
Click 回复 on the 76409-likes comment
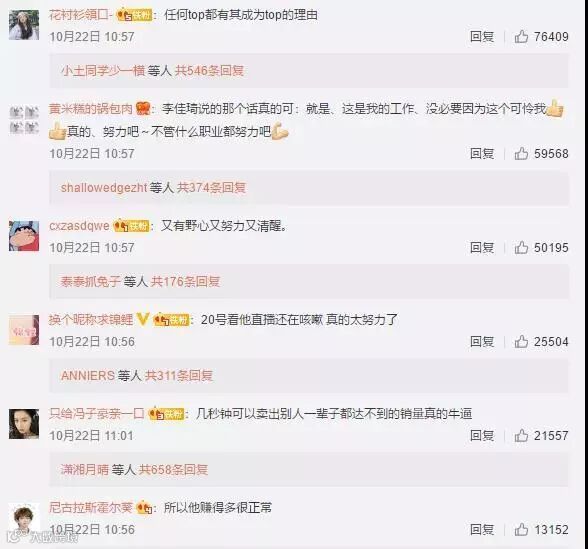[x=482, y=36]
